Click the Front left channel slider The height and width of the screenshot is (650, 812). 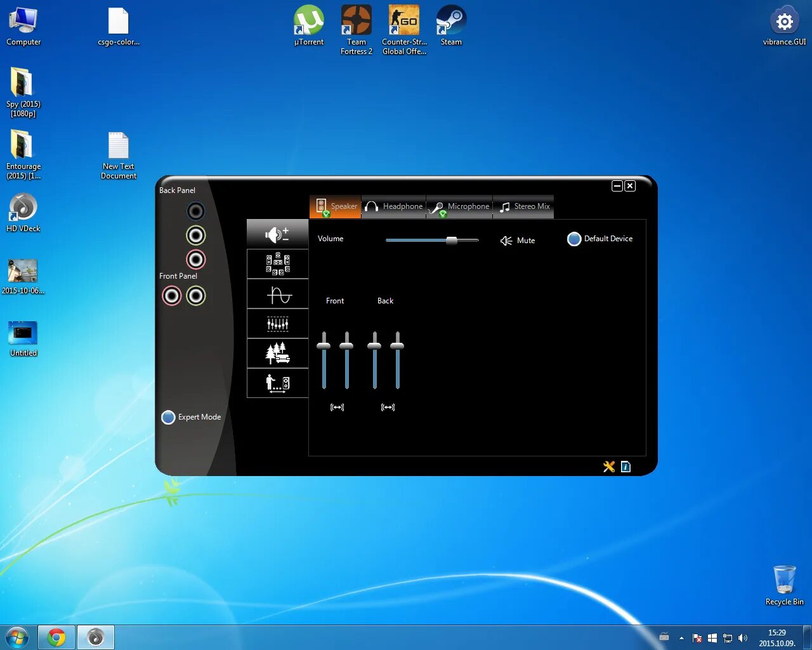324,346
